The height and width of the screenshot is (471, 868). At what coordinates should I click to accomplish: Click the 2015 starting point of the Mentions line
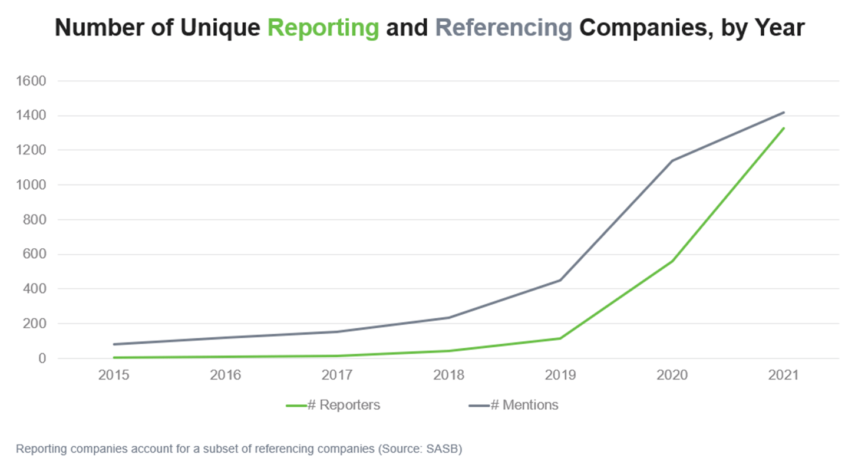point(114,344)
